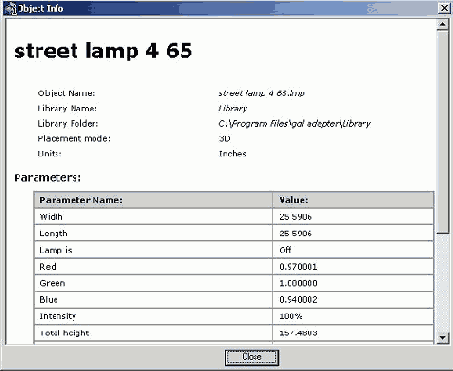
Task: Click the scrollbar up arrow
Action: [442, 24]
